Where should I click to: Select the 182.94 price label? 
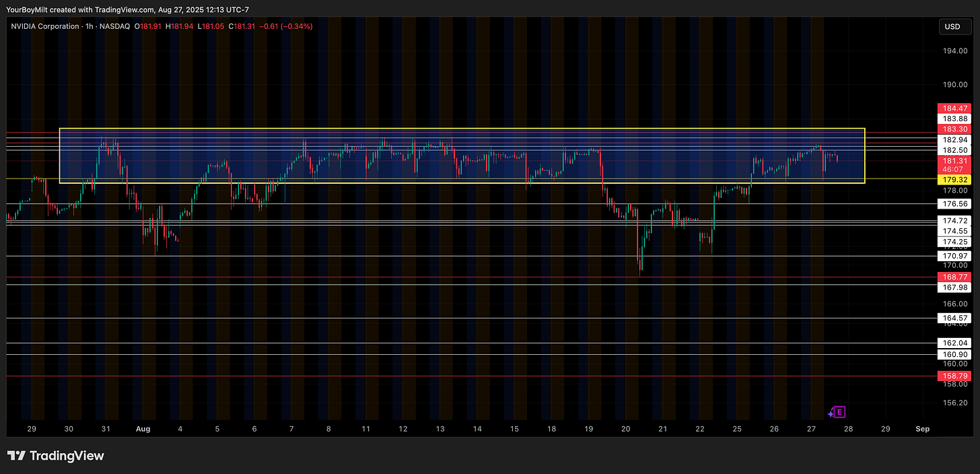(x=954, y=139)
